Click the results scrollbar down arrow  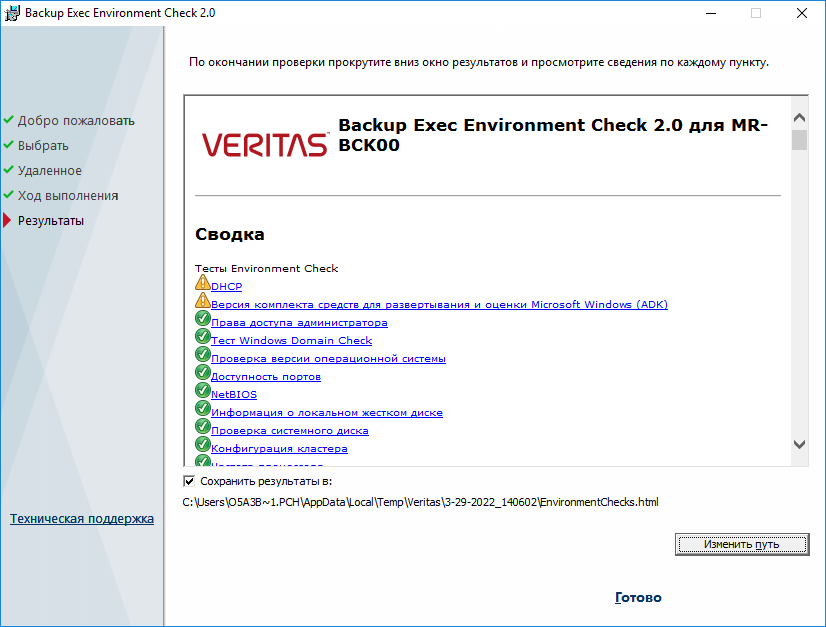click(x=799, y=445)
